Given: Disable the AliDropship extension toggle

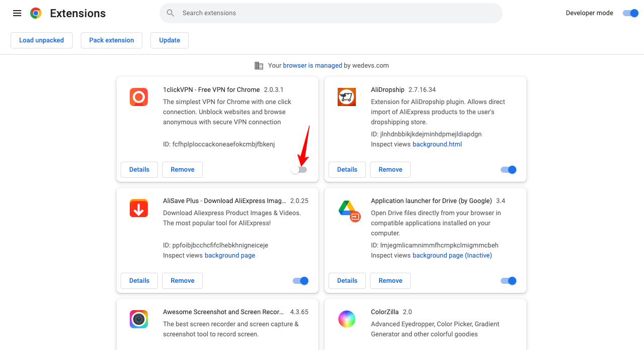Looking at the screenshot, I should [509, 170].
